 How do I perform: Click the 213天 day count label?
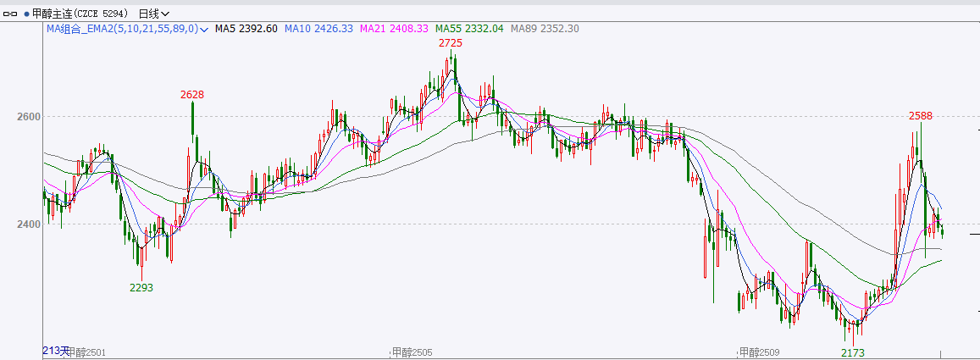56,351
